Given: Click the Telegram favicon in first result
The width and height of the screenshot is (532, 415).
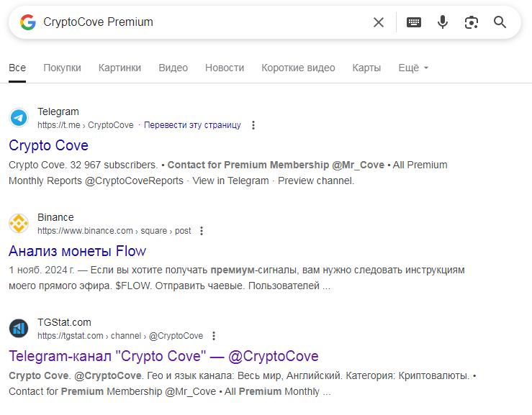Looking at the screenshot, I should click(19, 118).
